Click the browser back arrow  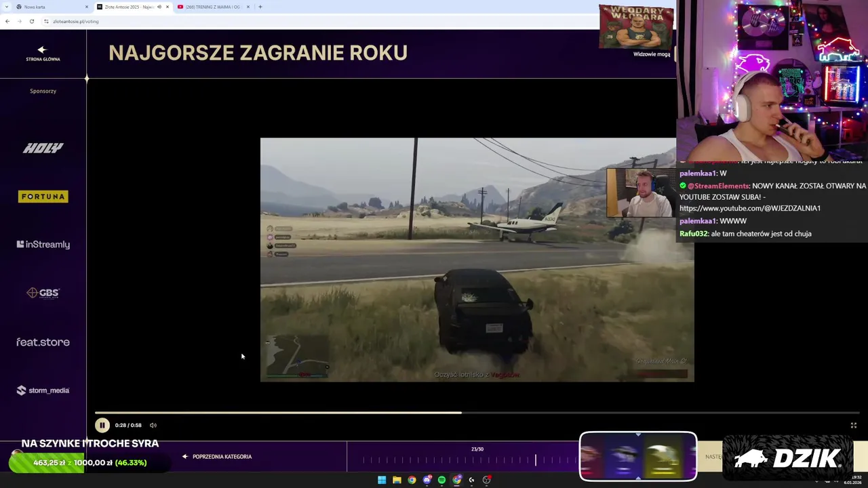point(7,21)
